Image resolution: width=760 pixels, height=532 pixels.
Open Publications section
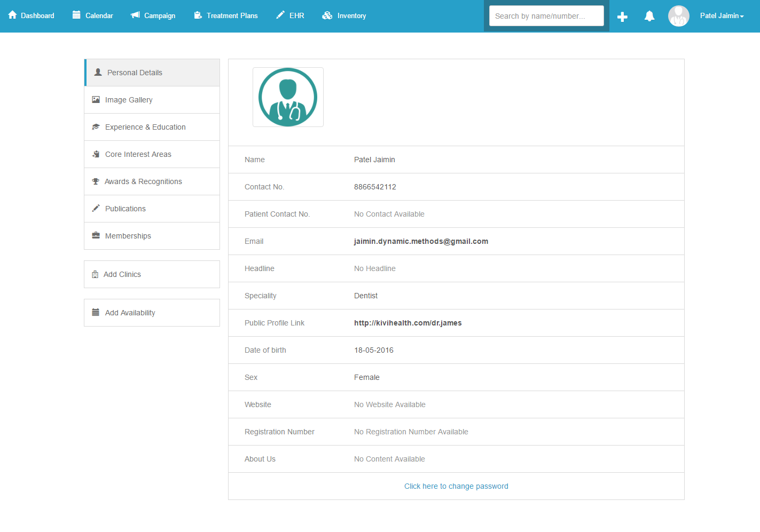[x=152, y=209]
